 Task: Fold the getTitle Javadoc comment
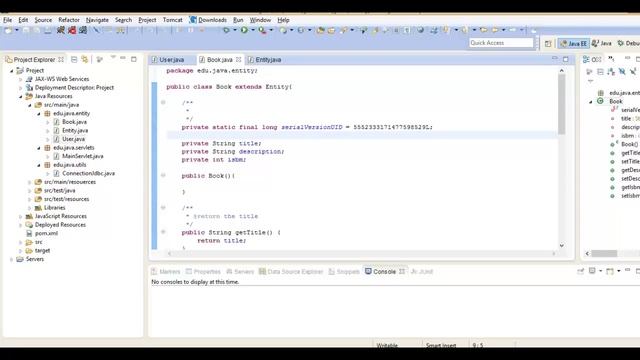(x=163, y=207)
